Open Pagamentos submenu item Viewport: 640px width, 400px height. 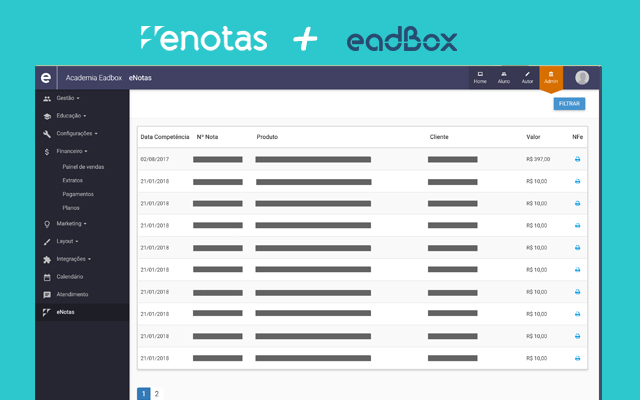78,194
